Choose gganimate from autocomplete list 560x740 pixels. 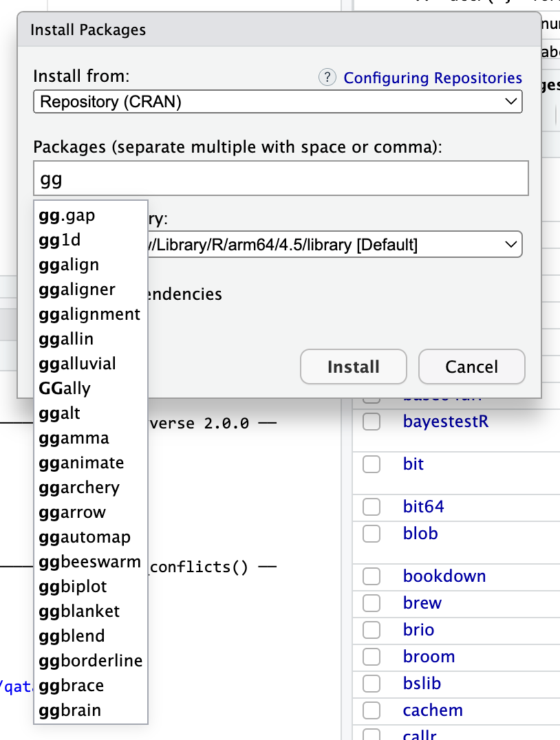pos(81,463)
